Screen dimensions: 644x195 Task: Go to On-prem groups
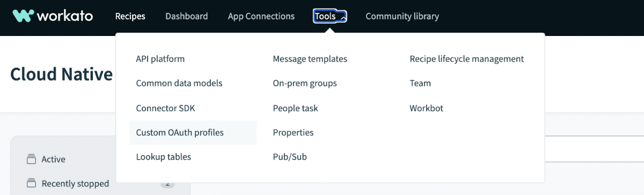point(305,83)
